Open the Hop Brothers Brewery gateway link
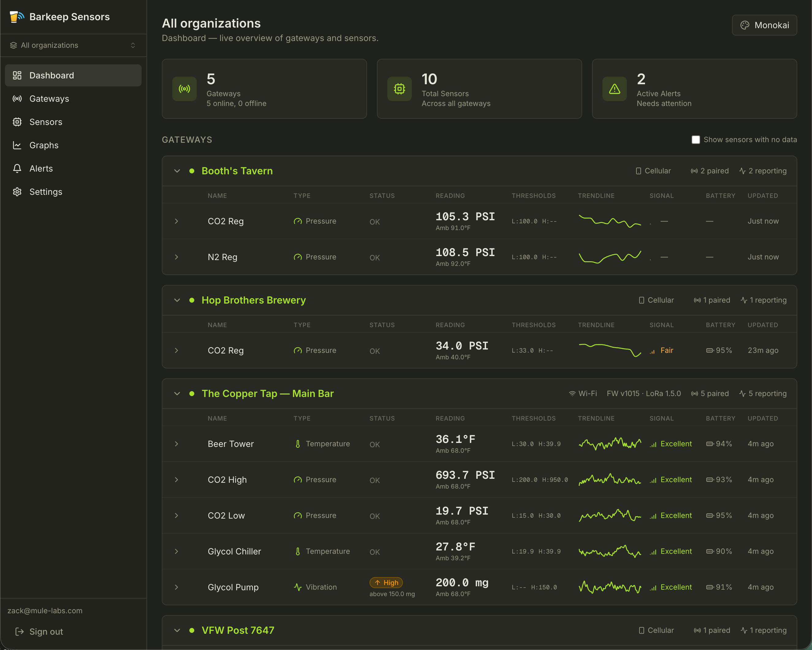 (x=254, y=300)
